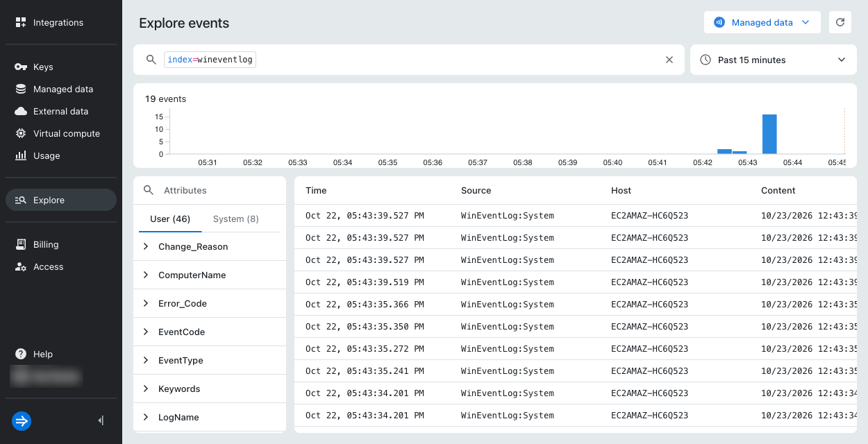Click the index=wineventlog search field
The height and width of the screenshot is (444, 868).
click(410, 60)
